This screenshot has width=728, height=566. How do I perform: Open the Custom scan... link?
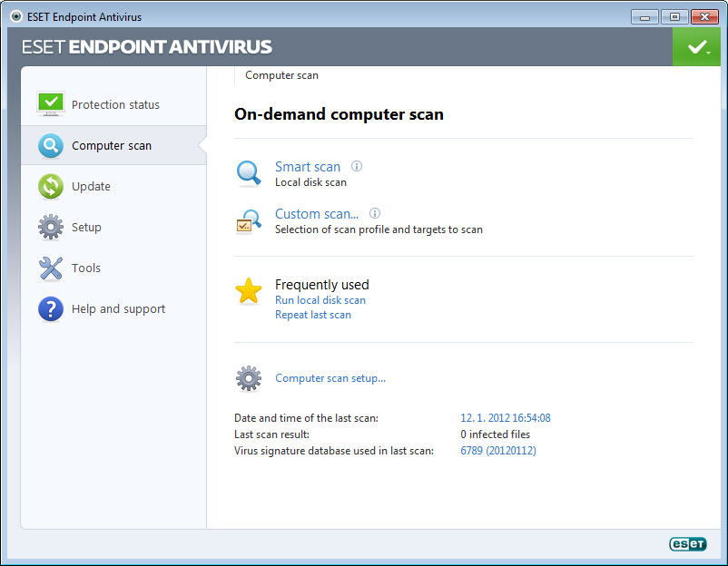[x=317, y=214]
